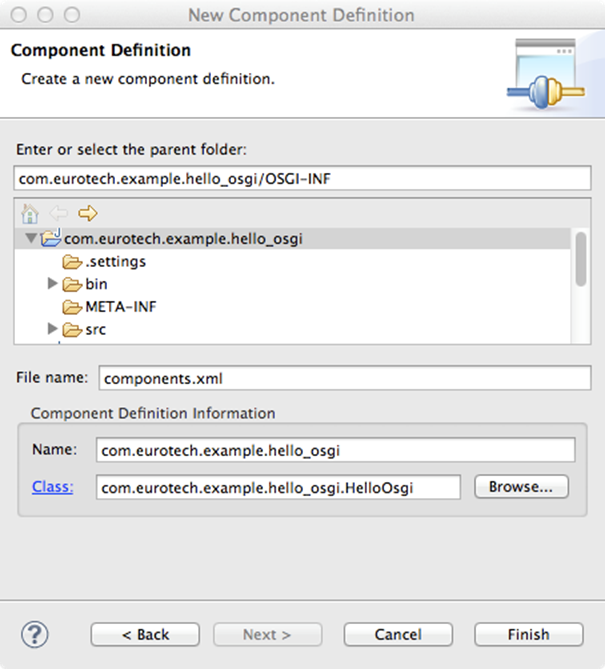Select the src folder in tree
The image size is (605, 669).
pos(96,330)
